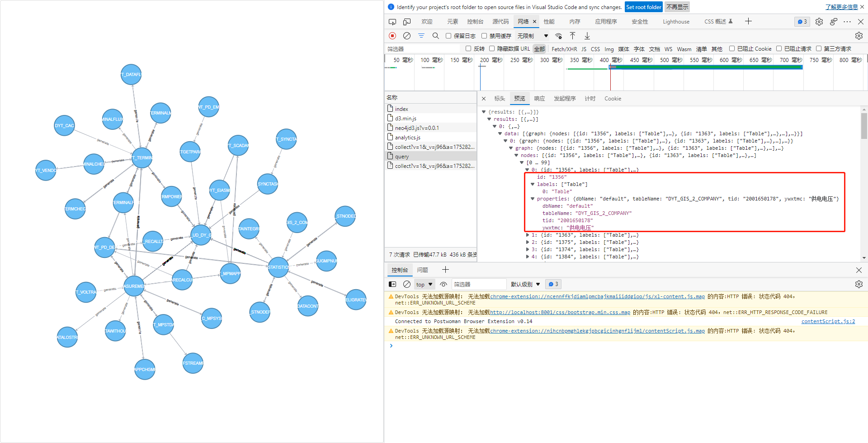Open the 标头 request tab
Image resolution: width=868 pixels, height=443 pixels.
pyautogui.click(x=500, y=99)
